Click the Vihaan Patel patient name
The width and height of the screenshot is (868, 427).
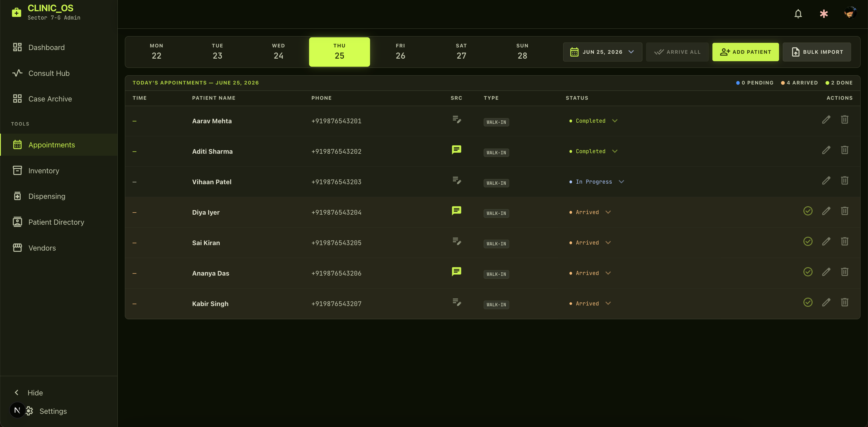pos(212,182)
